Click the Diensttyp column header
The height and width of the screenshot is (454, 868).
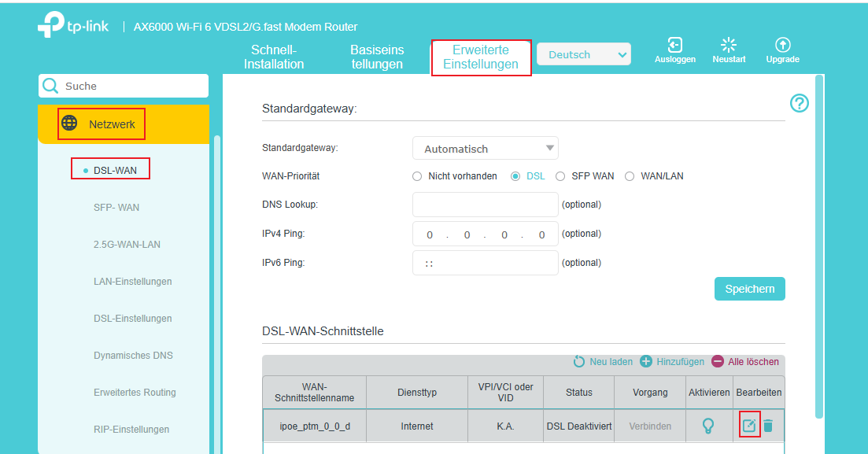pos(417,393)
